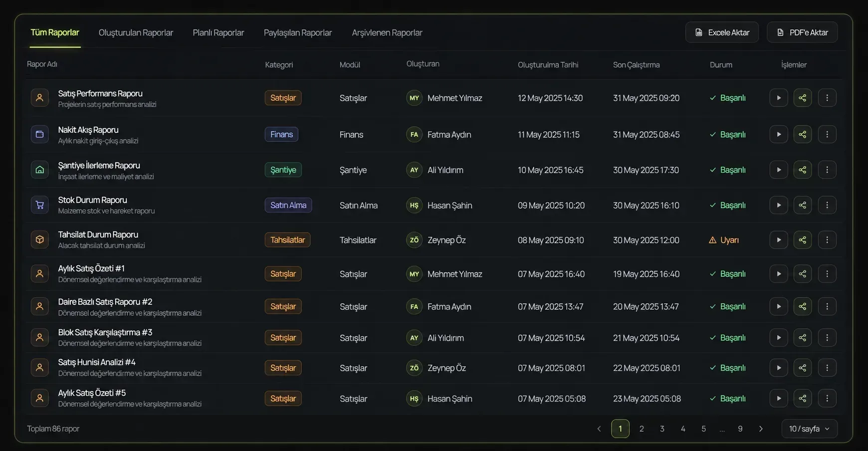The image size is (868, 451).
Task: Click the Tahsilatlar category tag
Action: [287, 240]
